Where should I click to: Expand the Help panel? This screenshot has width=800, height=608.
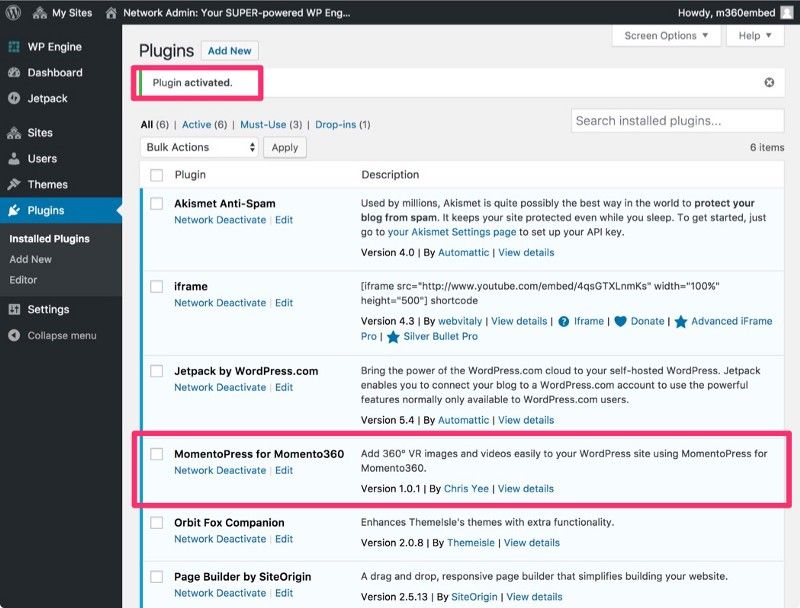click(755, 36)
